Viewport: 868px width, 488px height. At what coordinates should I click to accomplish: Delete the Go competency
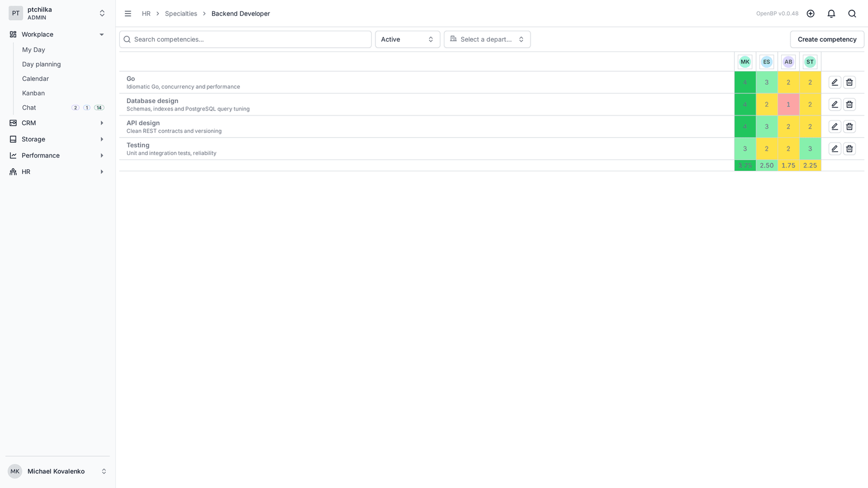(850, 82)
